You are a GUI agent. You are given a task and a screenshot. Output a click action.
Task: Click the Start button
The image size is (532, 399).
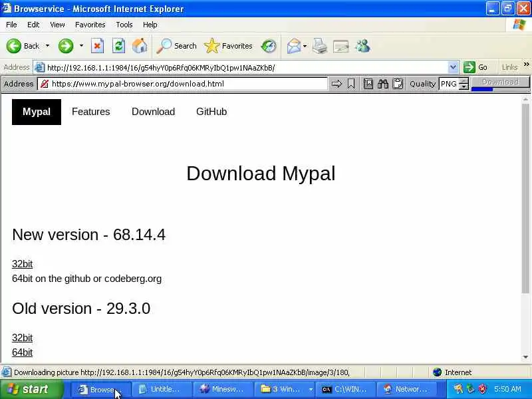click(31, 389)
